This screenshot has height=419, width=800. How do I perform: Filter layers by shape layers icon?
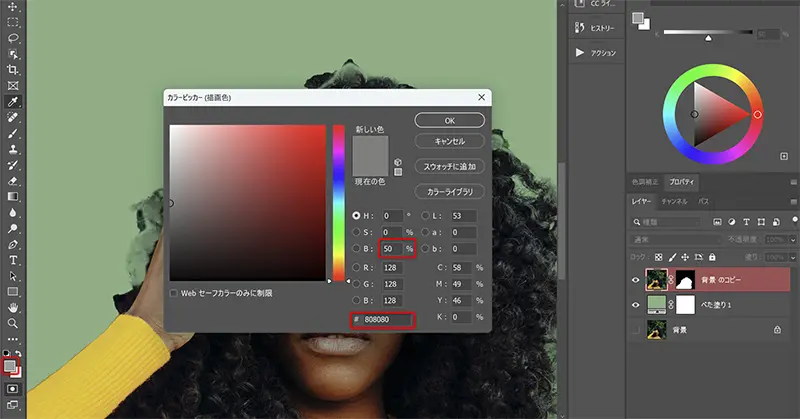pos(761,222)
